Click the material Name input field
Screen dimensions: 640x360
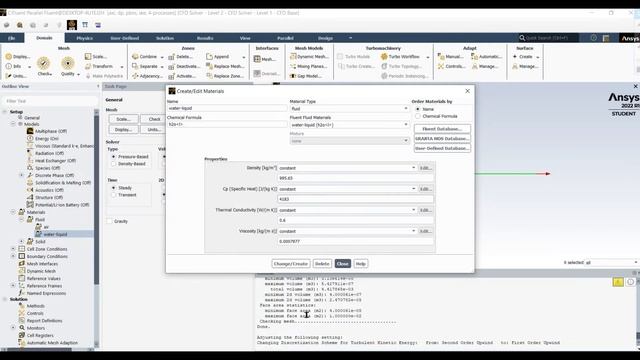point(227,108)
